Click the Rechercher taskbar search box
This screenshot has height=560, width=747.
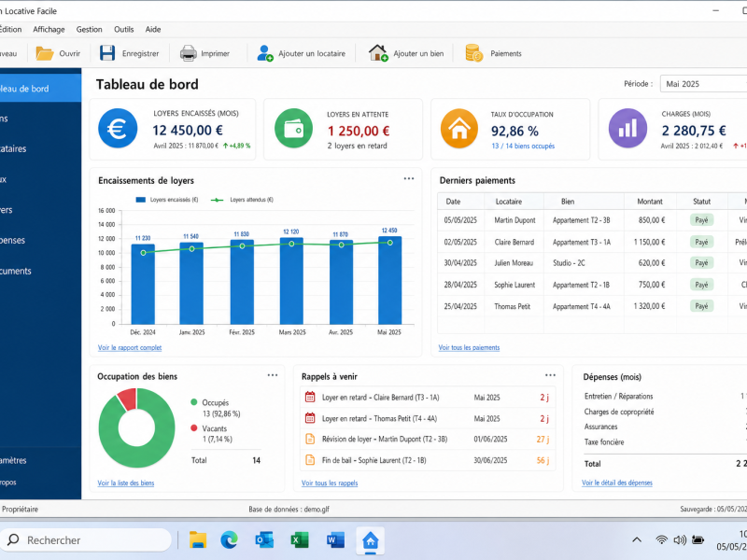coord(86,540)
